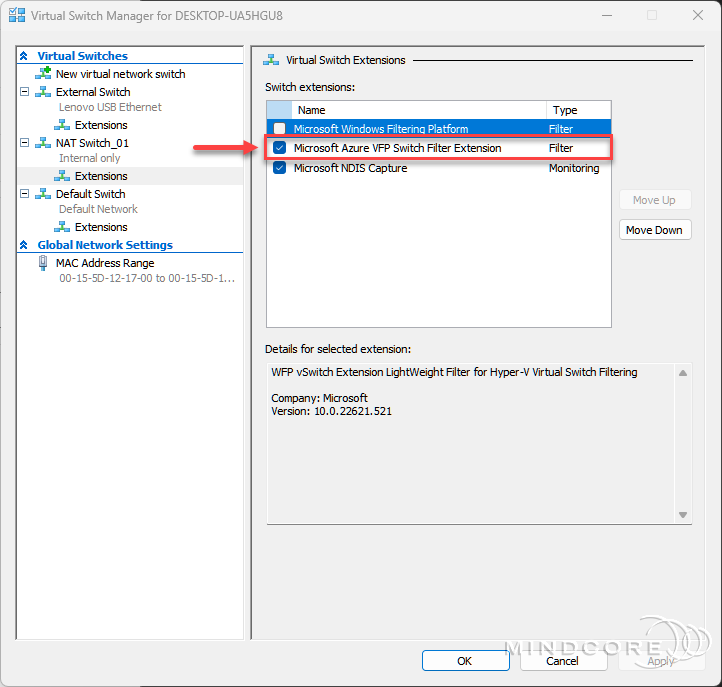Click the Cancel button
722x687 pixels.
coord(564,661)
